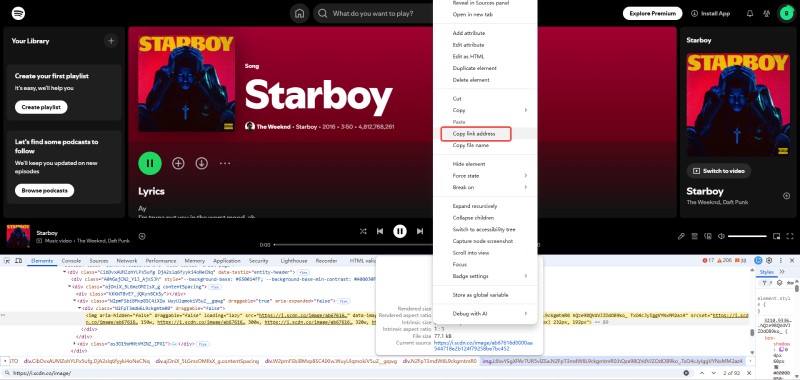Click the plus icon in Your Library
The height and width of the screenshot is (380, 800).
pyautogui.click(x=111, y=41)
